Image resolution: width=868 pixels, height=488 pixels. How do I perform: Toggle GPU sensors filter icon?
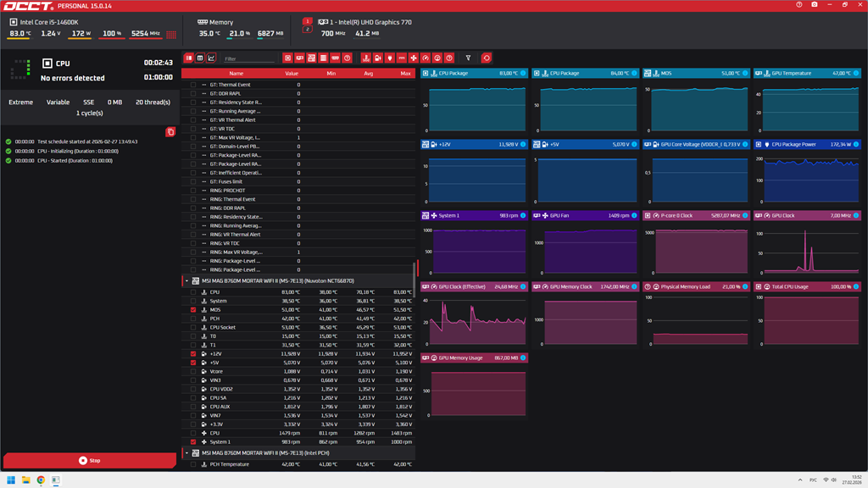tap(299, 58)
